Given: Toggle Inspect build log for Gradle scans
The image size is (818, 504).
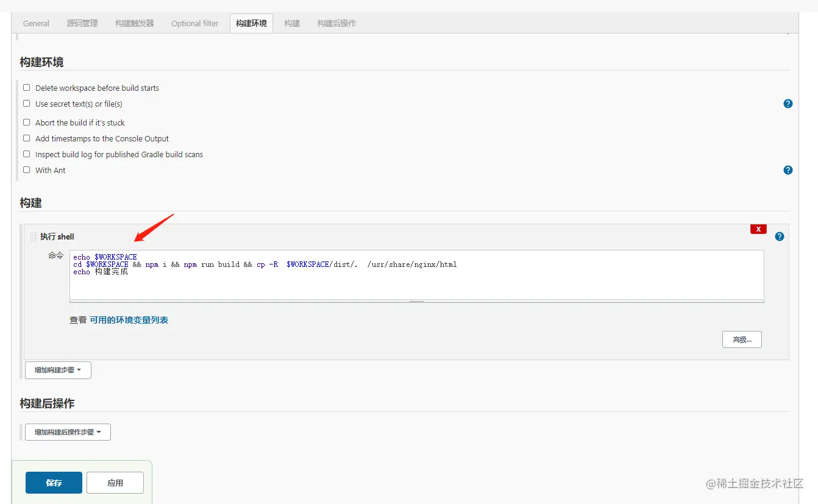Looking at the screenshot, I should pyautogui.click(x=26, y=154).
